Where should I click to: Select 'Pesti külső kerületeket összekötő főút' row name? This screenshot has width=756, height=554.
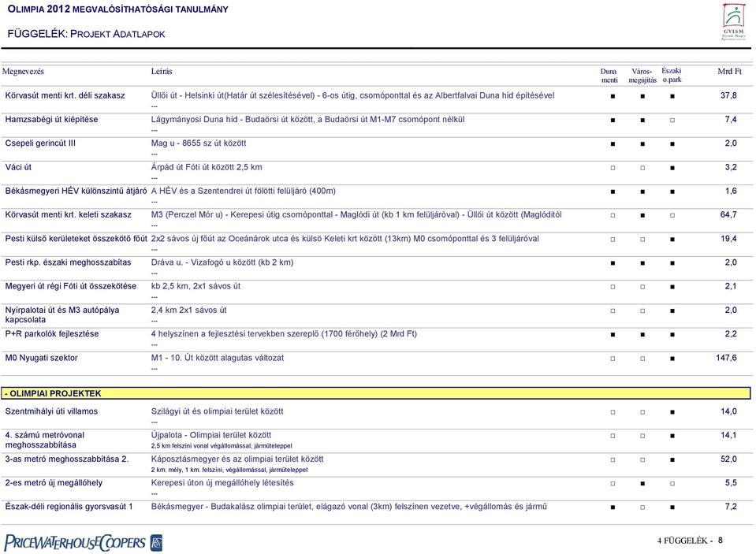tap(76, 239)
